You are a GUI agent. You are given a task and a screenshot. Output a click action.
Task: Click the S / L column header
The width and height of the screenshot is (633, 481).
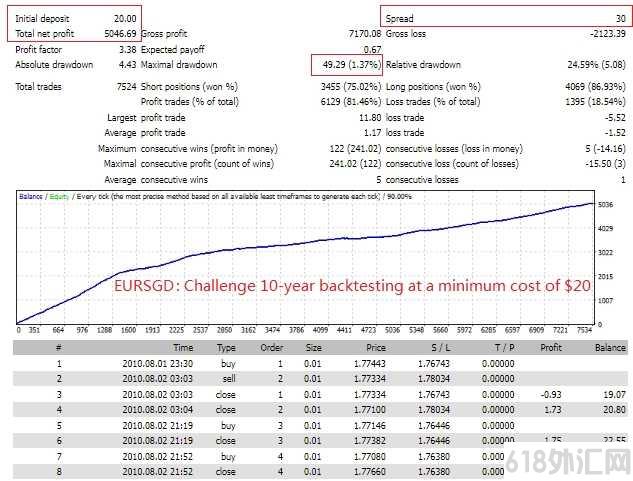click(x=441, y=348)
